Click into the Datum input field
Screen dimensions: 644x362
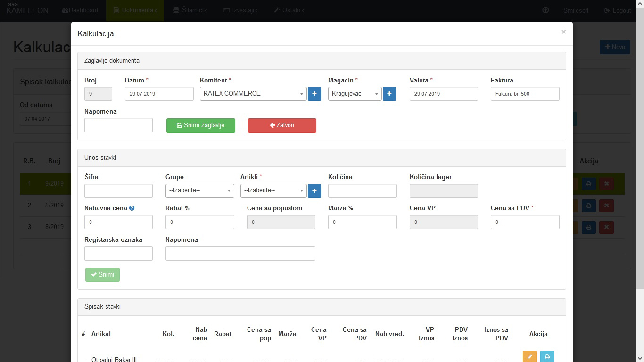pos(159,94)
